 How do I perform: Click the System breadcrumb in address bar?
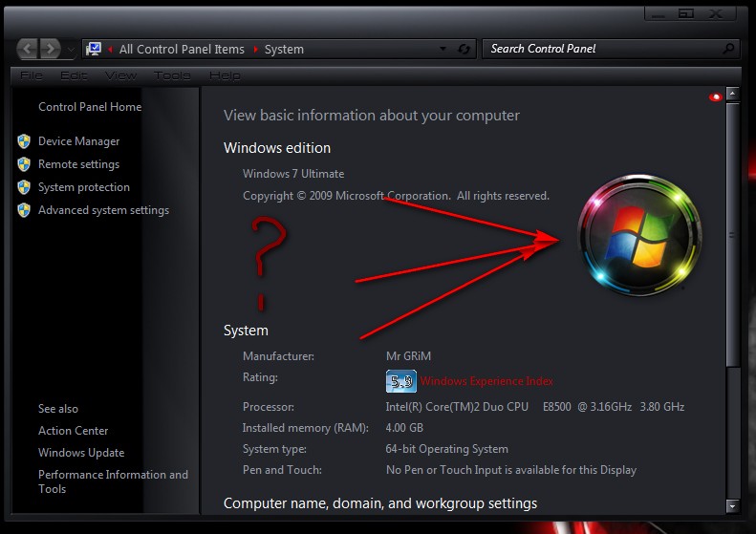coord(284,49)
